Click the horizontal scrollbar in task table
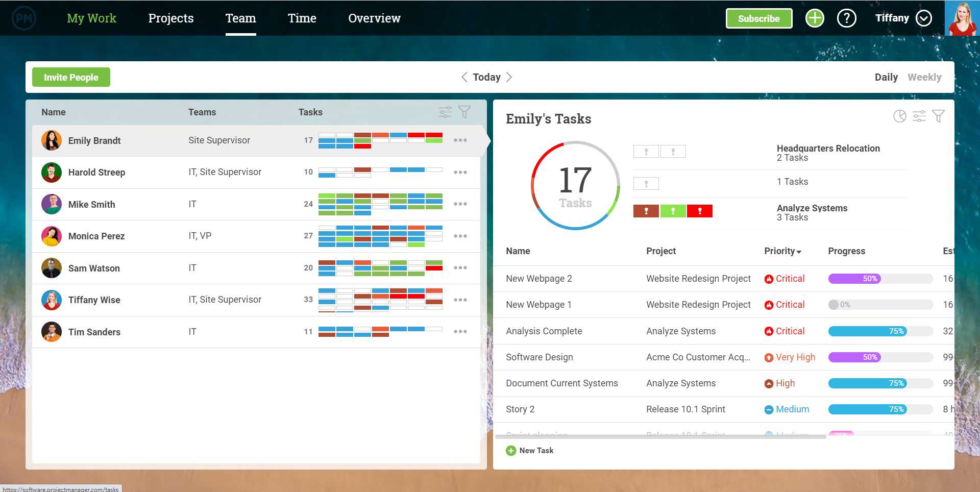This screenshot has height=492, width=980. [x=660, y=437]
